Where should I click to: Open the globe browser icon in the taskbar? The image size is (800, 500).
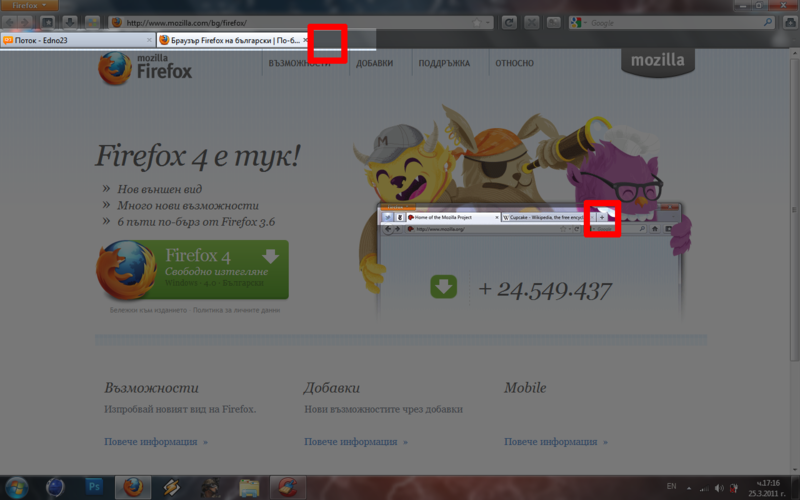(55, 488)
